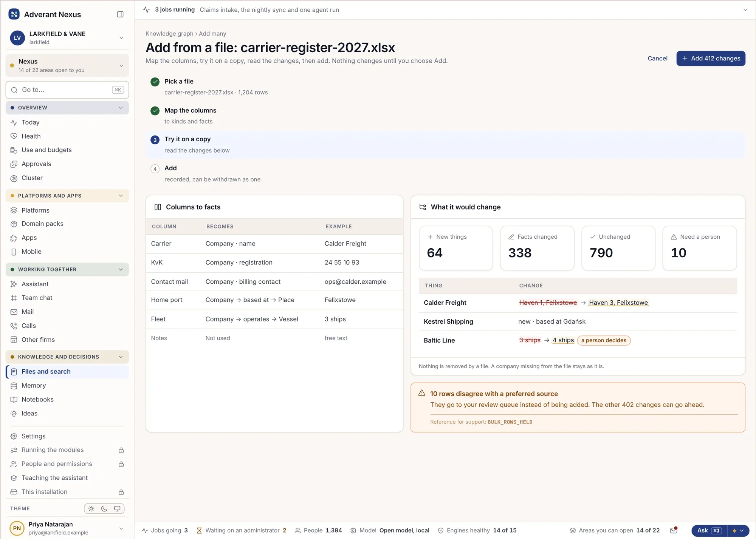
Task: Open Files and search
Action: [67, 372]
